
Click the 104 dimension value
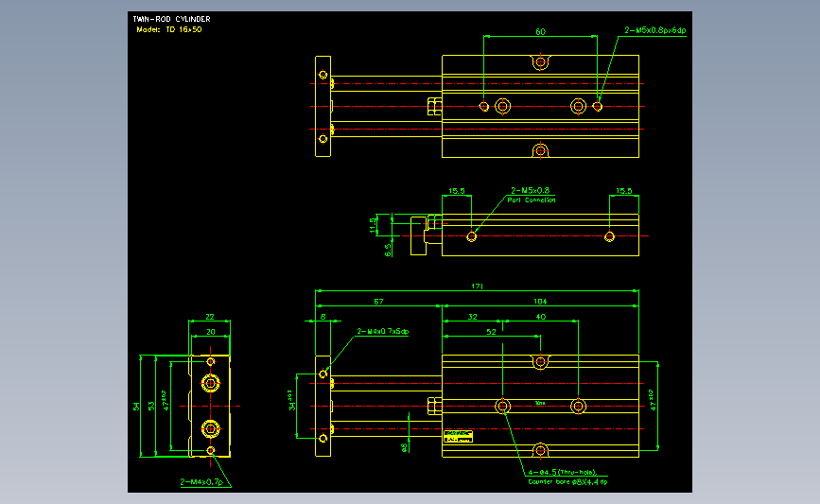540,302
